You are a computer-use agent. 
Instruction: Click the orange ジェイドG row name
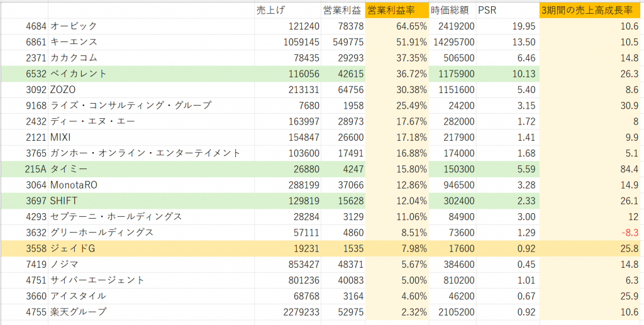[x=73, y=248]
